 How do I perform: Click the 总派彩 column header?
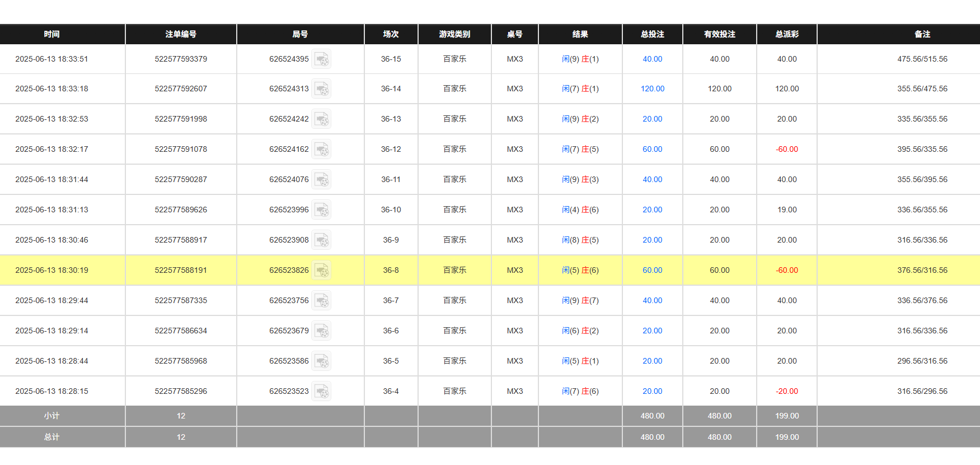coord(787,34)
